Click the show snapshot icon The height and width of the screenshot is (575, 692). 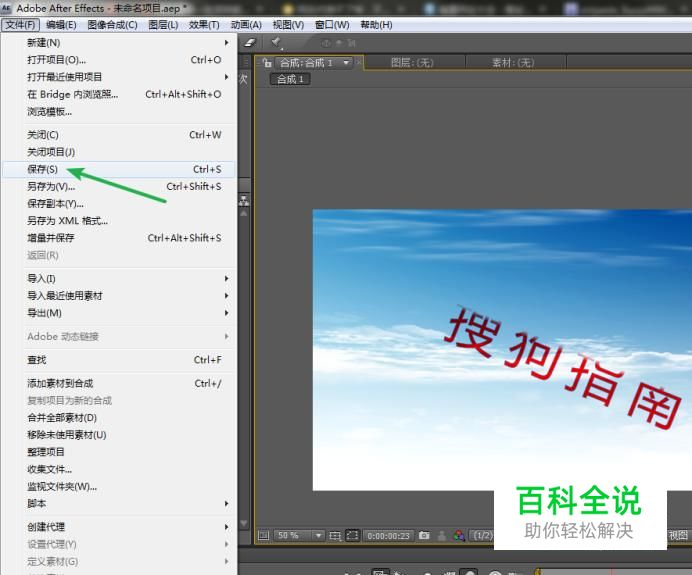click(441, 535)
